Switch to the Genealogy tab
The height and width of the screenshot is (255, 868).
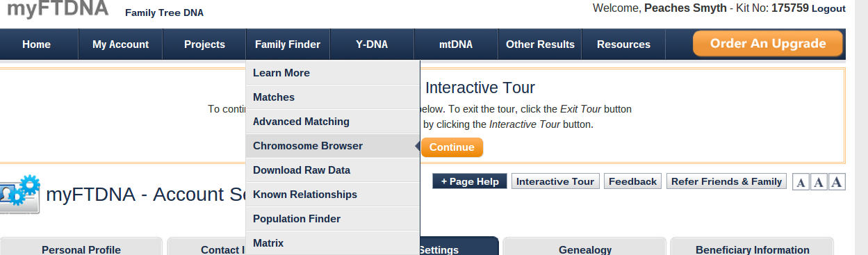click(584, 249)
